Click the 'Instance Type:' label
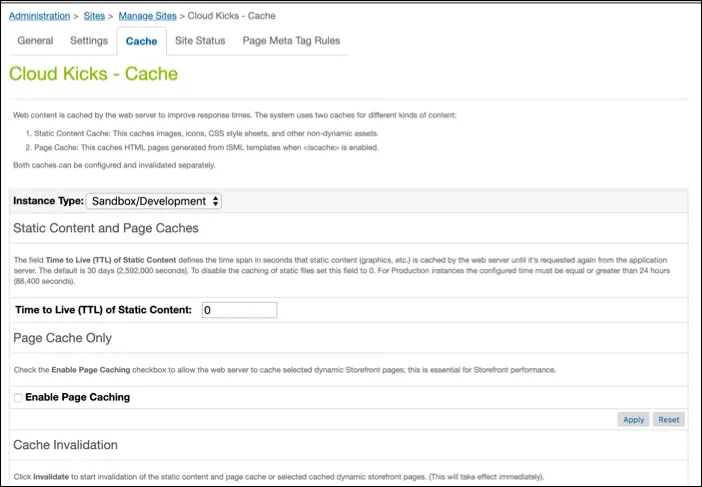This screenshot has width=702, height=487. point(48,201)
